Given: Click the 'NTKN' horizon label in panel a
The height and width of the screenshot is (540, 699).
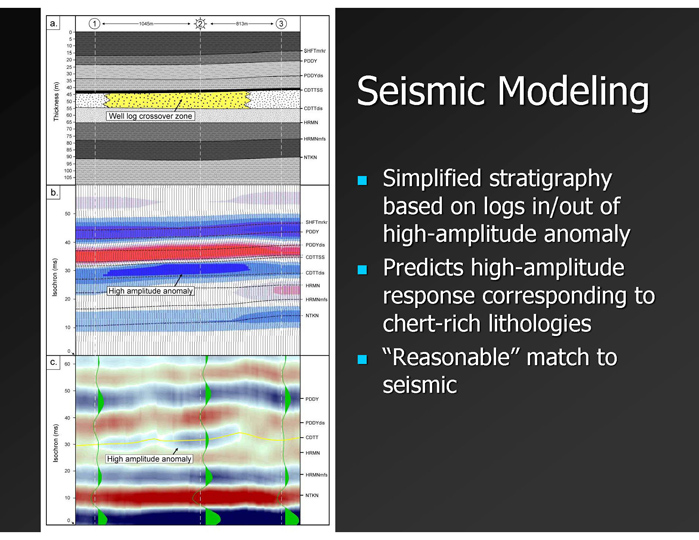Looking at the screenshot, I should [x=310, y=157].
